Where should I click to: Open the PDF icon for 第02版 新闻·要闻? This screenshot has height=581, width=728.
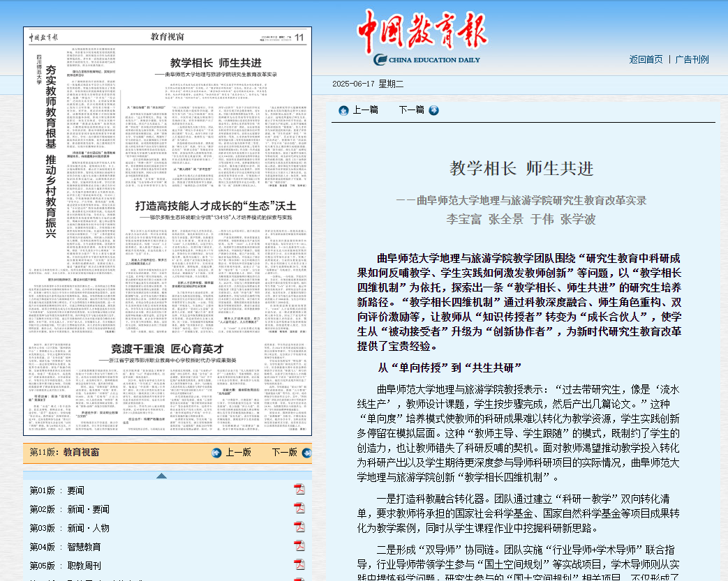pos(299,508)
